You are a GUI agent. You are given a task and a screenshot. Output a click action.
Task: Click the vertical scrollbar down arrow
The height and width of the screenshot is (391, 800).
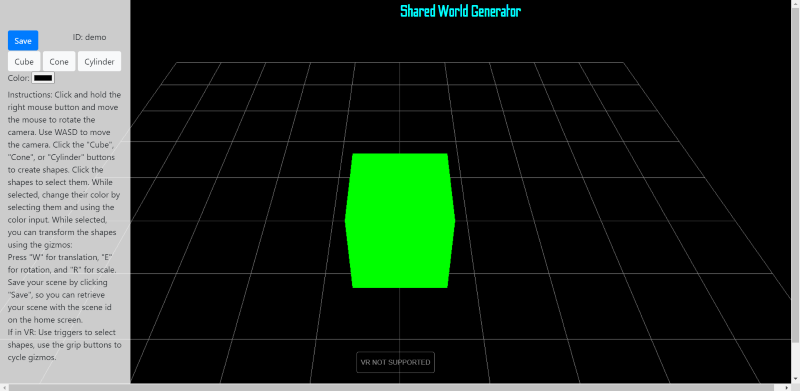(x=795, y=379)
